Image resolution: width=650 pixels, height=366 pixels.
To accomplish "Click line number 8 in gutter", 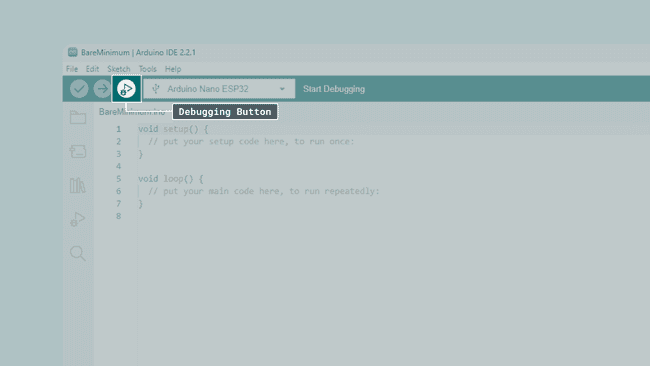I will click(119, 216).
